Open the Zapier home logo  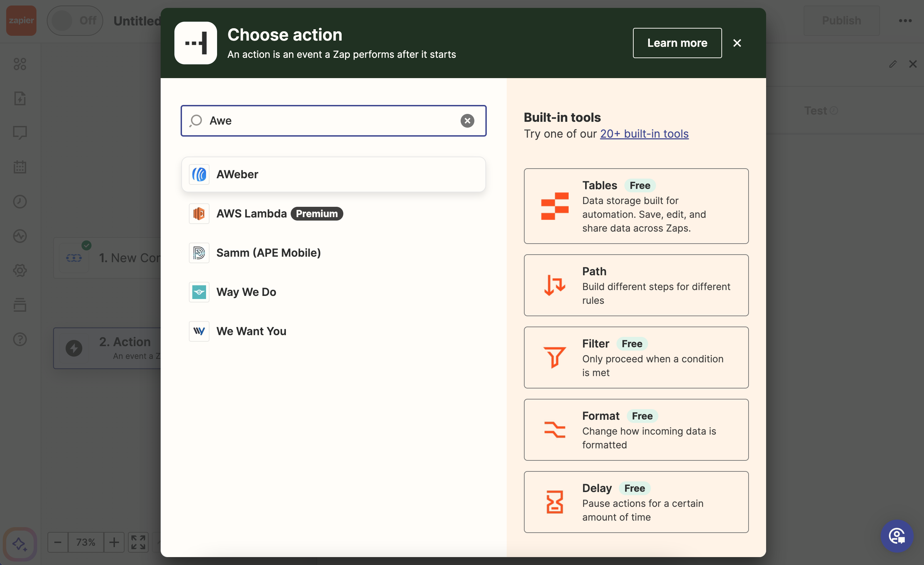click(21, 21)
